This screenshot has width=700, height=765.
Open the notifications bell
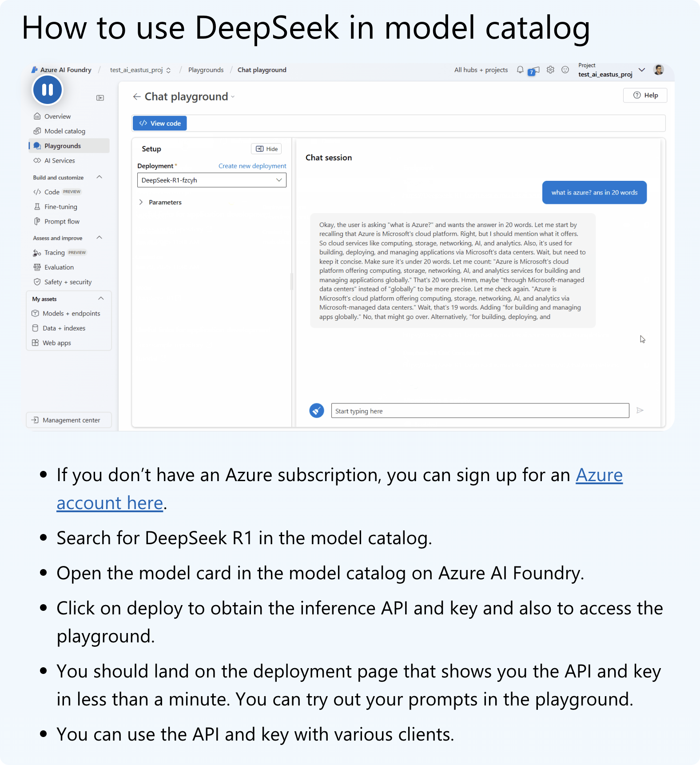pyautogui.click(x=520, y=70)
